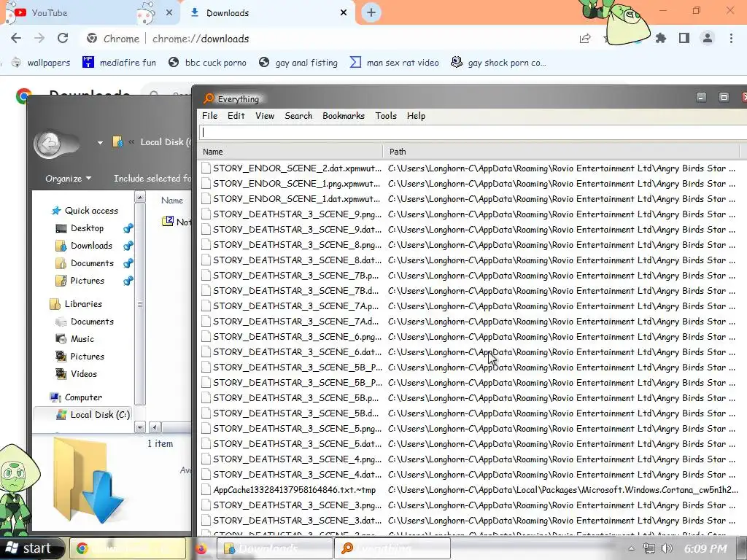Click file icon of STORY_DEATHSTAR_3_SCENE_4.png
This screenshot has height=560, width=747.
tap(206, 459)
